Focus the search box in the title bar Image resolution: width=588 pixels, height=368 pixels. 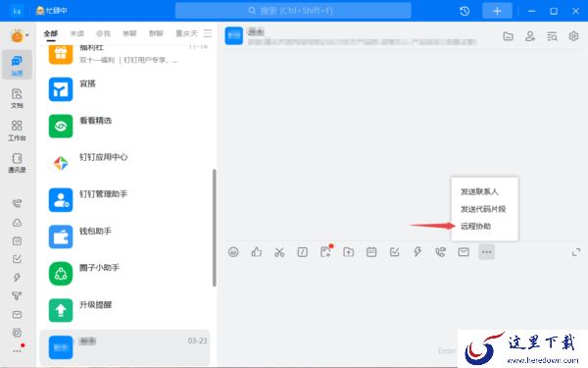click(293, 11)
